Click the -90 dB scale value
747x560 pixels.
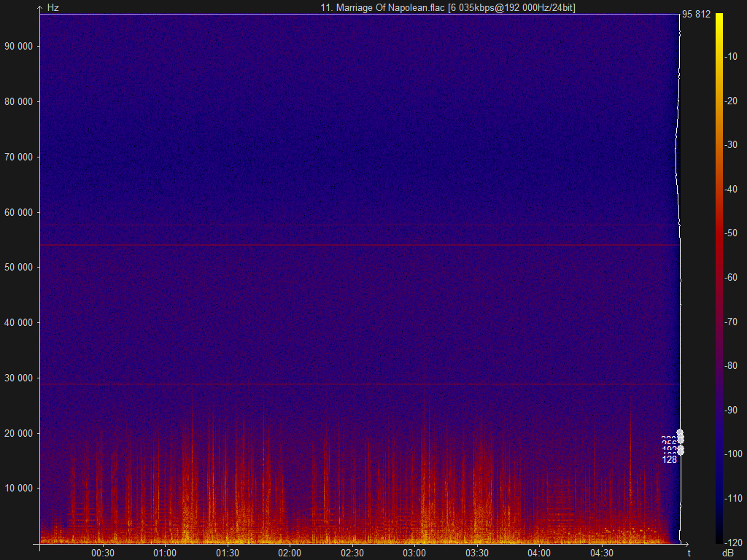(x=731, y=410)
